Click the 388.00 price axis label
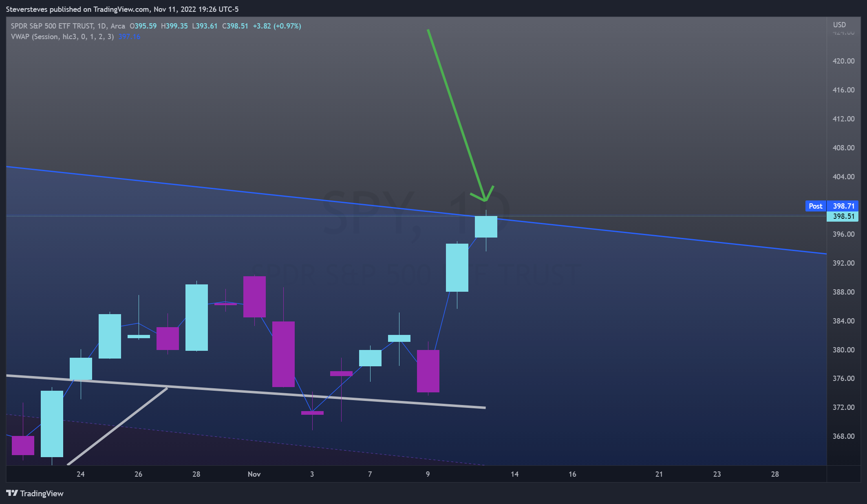The height and width of the screenshot is (504, 867). [843, 292]
